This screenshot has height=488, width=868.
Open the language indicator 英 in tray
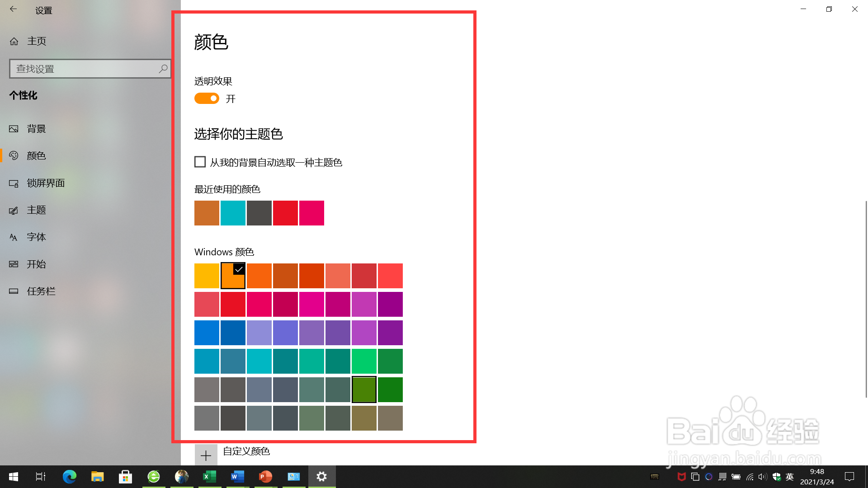tap(789, 477)
